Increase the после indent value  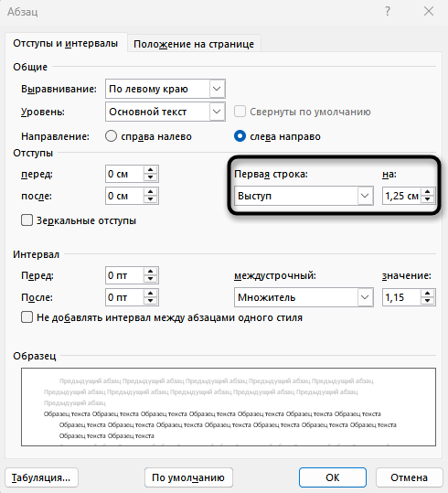(x=150, y=192)
